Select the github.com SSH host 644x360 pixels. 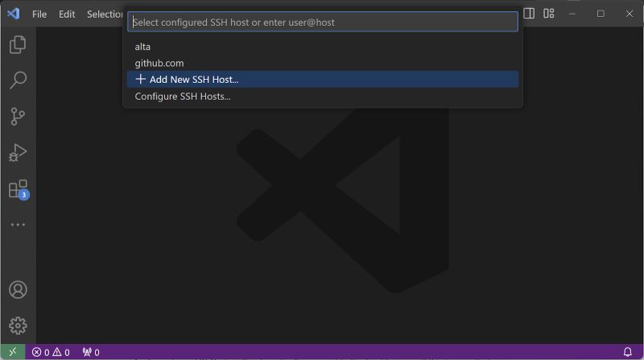[323, 63]
